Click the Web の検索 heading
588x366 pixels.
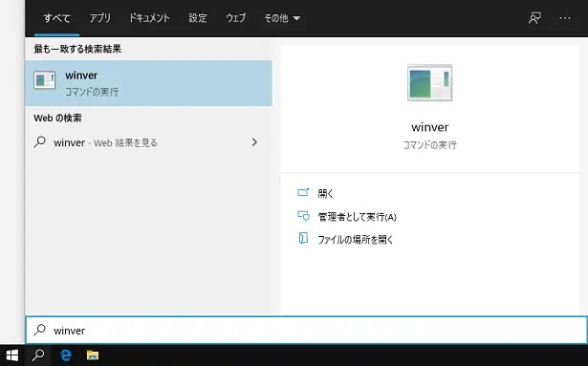(57, 118)
